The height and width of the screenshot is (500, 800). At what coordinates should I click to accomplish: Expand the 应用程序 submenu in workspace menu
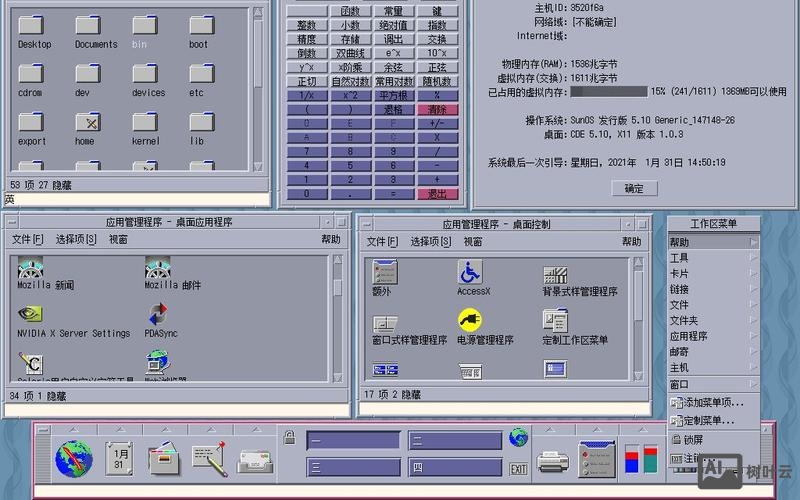click(714, 336)
